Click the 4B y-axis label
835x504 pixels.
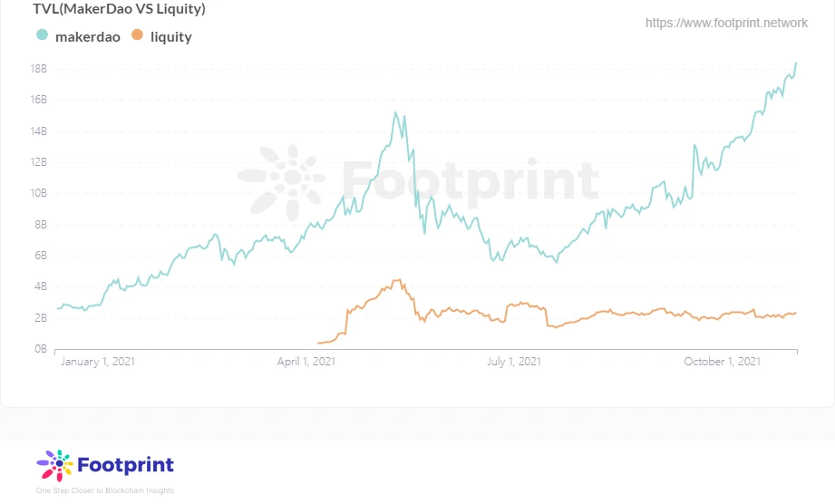41,286
